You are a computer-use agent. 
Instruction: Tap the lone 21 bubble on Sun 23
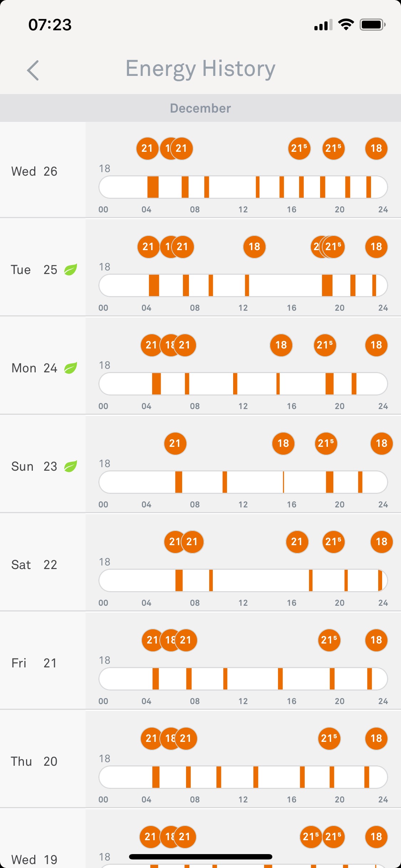pos(175,444)
